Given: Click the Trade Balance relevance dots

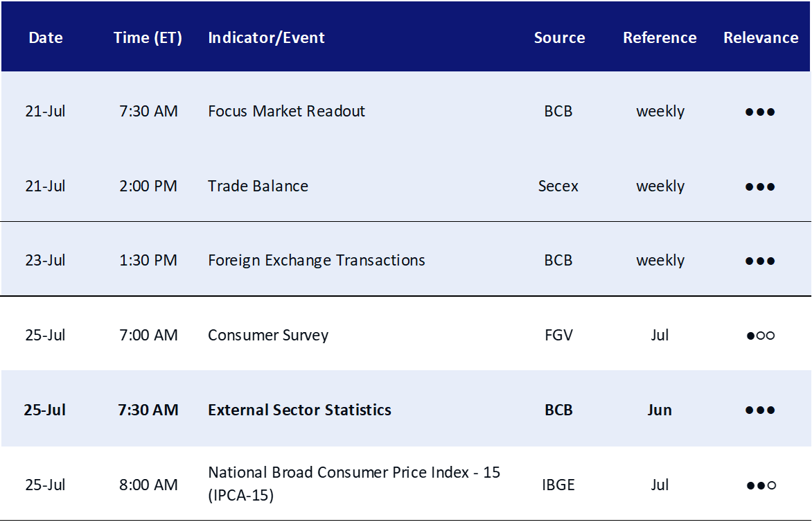Looking at the screenshot, I should tap(760, 187).
